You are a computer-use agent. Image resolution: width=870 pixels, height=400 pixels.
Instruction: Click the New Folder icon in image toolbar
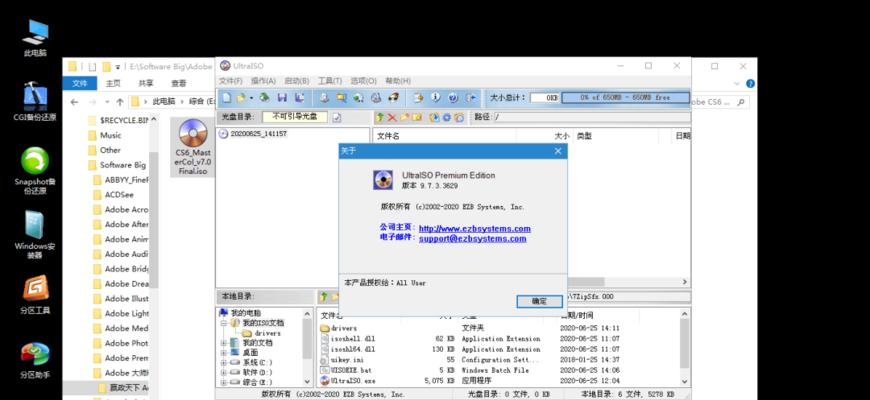tap(404, 117)
